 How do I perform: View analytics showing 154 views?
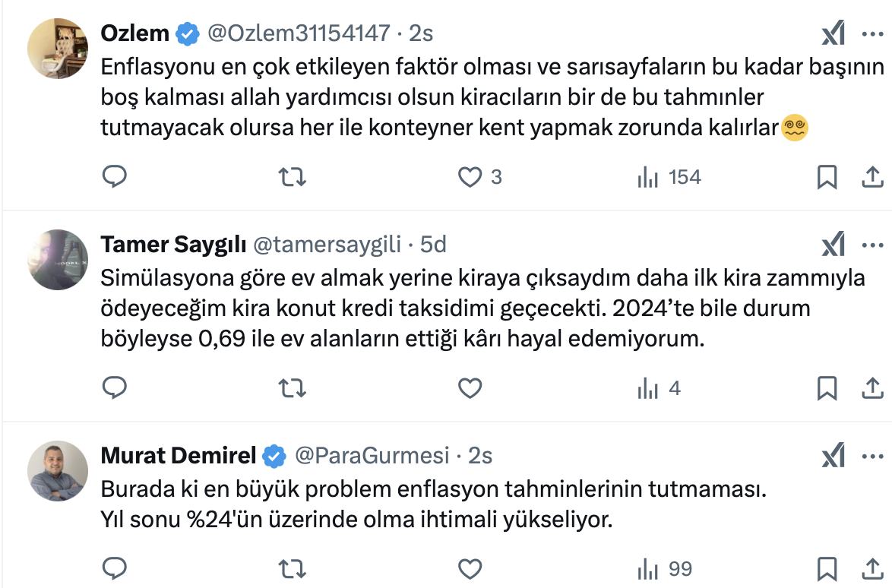point(669,177)
